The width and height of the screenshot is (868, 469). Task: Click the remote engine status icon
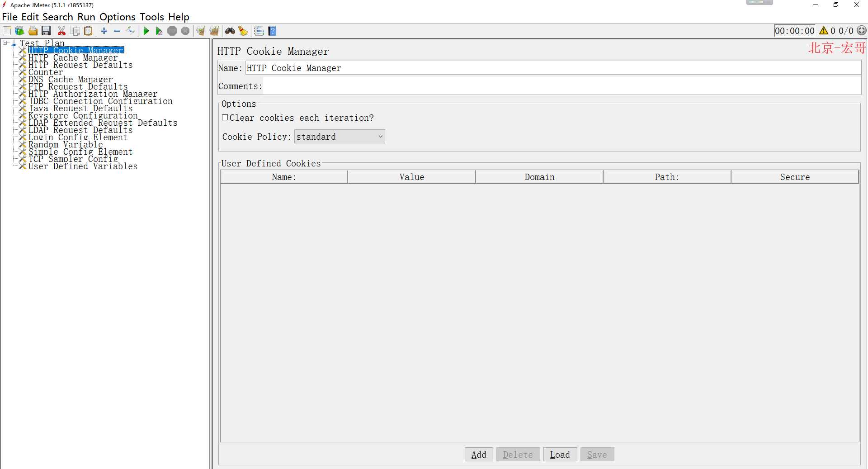862,31
